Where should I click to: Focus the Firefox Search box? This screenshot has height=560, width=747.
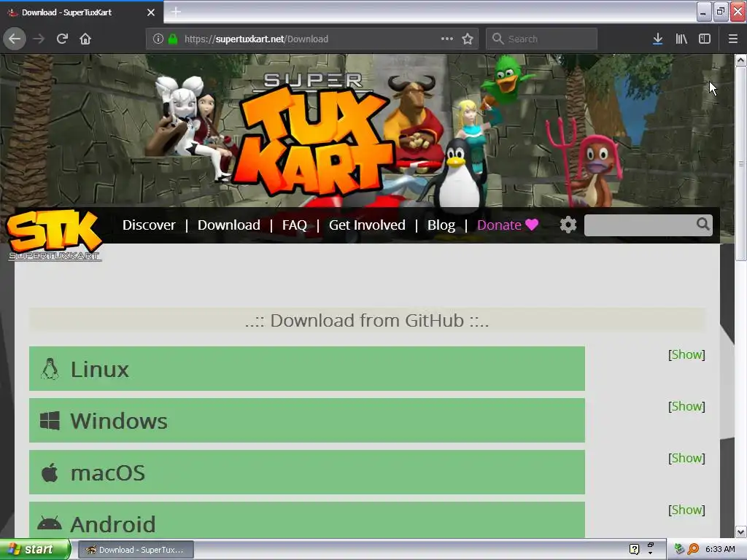coord(541,39)
